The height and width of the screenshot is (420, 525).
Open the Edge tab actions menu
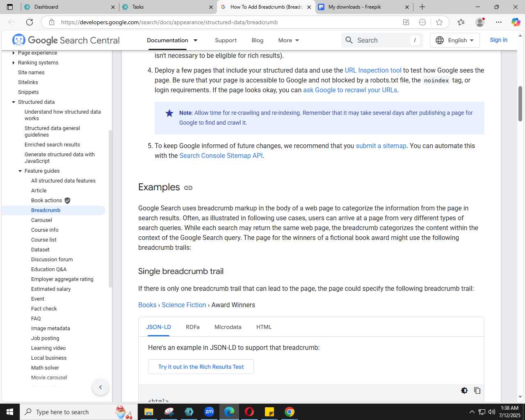10,7
